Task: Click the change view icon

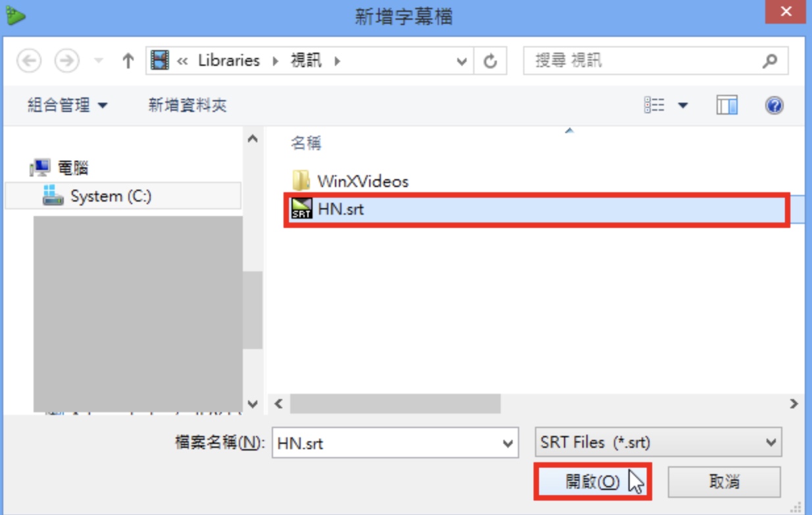Action: [655, 105]
